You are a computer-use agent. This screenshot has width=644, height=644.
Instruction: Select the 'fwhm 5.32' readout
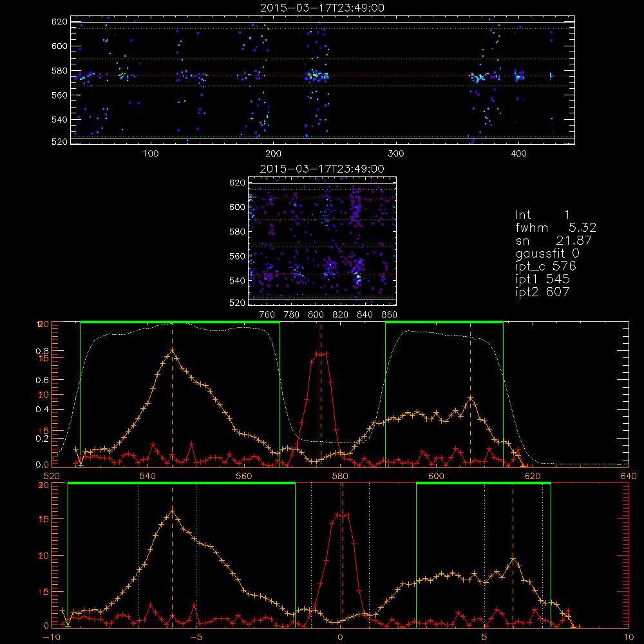tap(556, 227)
